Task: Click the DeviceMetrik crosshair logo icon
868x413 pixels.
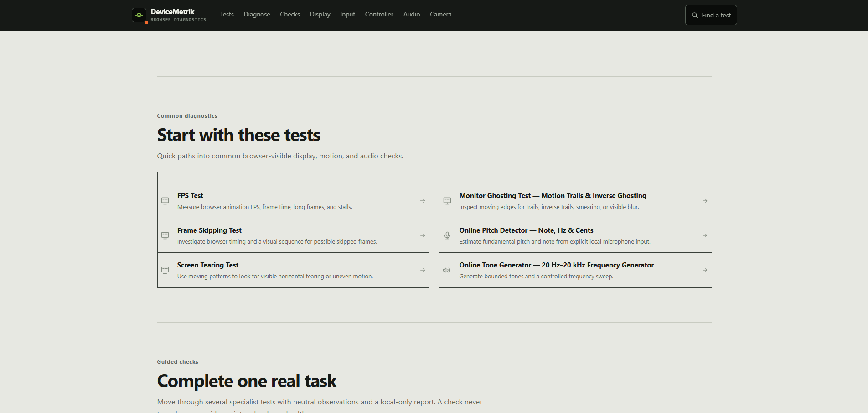Action: click(139, 15)
